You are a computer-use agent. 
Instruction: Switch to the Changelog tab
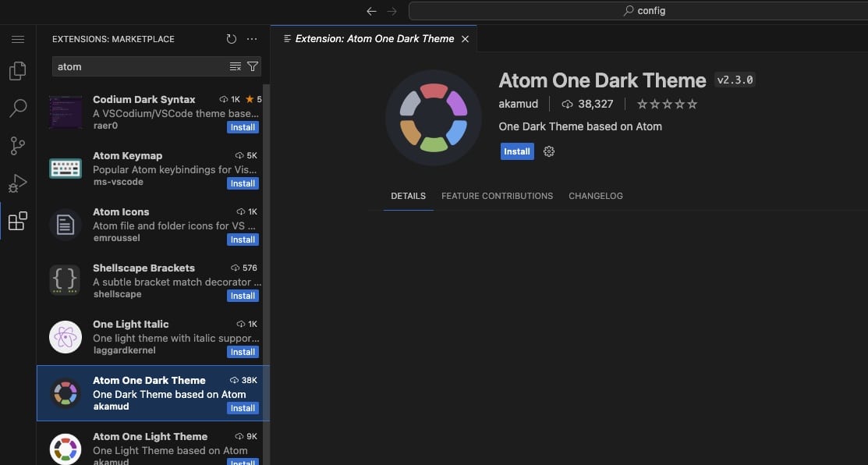pyautogui.click(x=596, y=196)
